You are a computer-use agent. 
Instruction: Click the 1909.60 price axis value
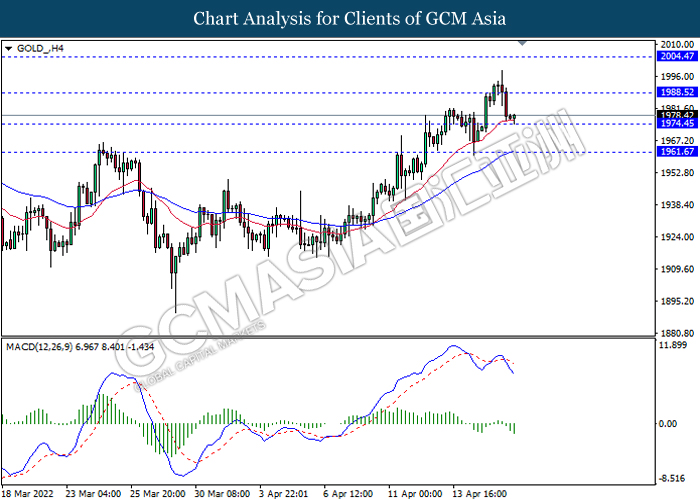tap(677, 269)
